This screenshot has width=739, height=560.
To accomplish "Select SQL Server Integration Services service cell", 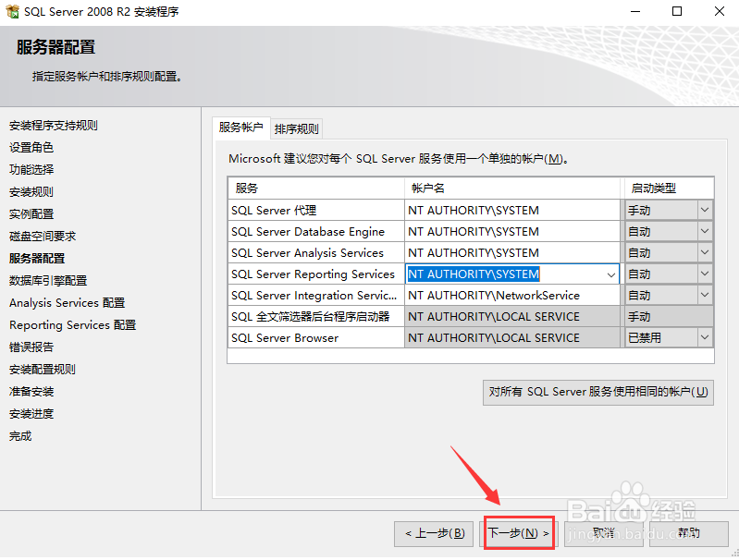I will click(316, 295).
